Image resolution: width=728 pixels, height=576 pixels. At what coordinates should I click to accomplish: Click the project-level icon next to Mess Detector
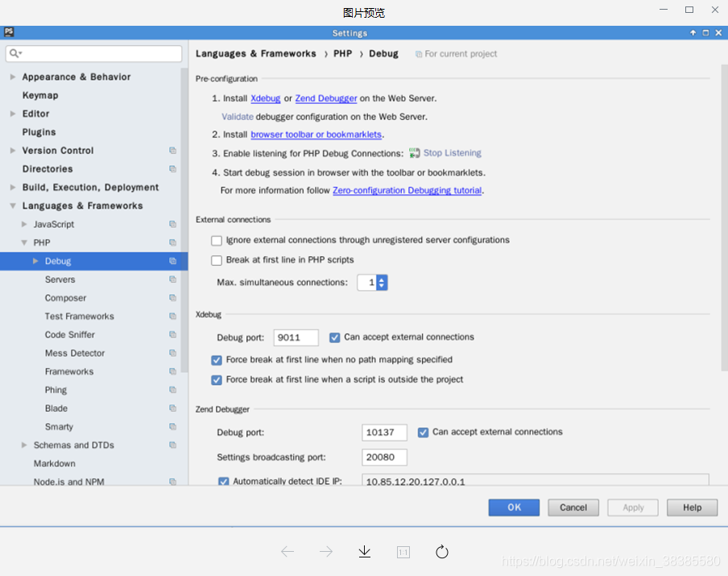tap(172, 353)
